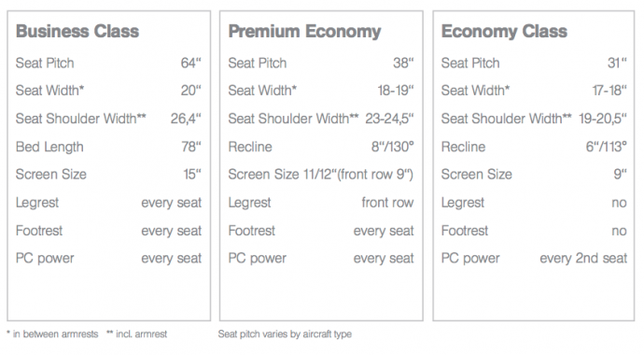Image resolution: width=644 pixels, height=355 pixels.
Task: Click the Business Class heading
Action: click(77, 31)
